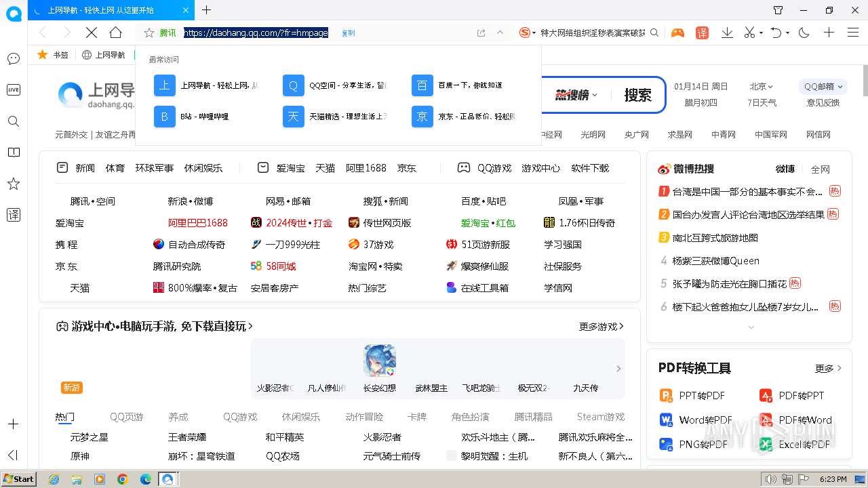Open 更多游戏 more games link
The height and width of the screenshot is (488, 868).
(x=601, y=326)
